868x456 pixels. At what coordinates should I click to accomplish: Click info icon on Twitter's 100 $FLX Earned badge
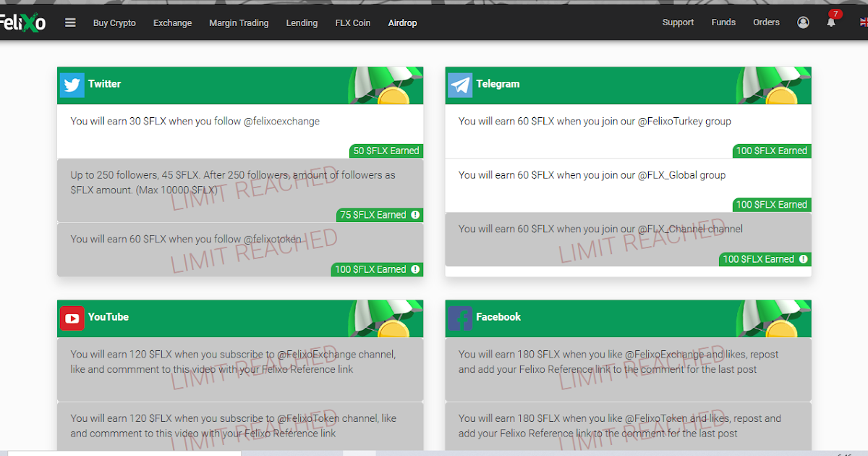(415, 269)
